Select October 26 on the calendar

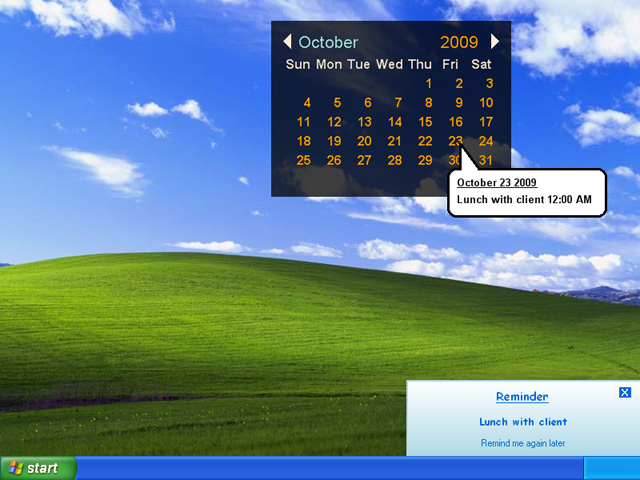pos(334,160)
